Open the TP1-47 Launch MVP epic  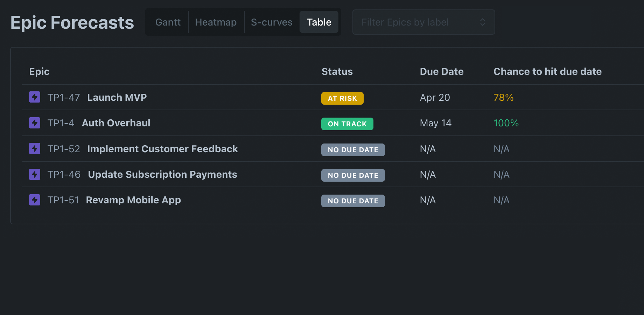(117, 97)
